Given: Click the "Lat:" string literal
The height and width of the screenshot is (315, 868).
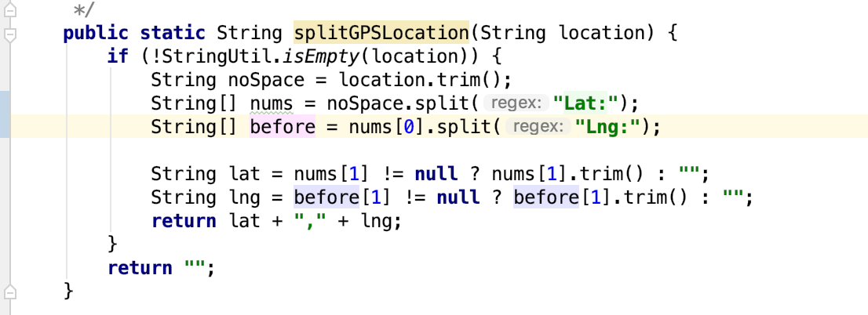Looking at the screenshot, I should pyautogui.click(x=585, y=103).
